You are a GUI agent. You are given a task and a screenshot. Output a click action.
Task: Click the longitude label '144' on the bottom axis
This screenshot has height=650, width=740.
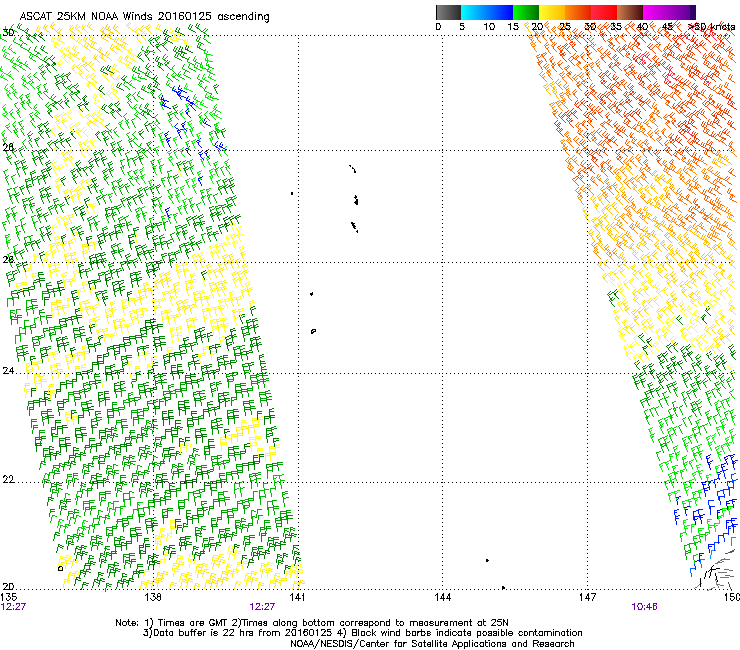442,597
